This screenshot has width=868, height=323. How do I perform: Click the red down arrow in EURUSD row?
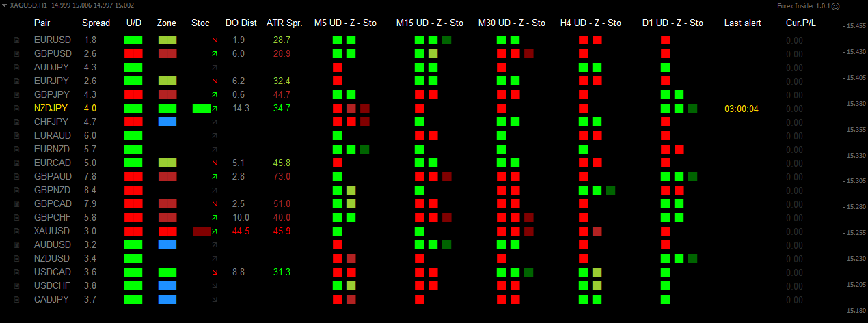coord(215,40)
